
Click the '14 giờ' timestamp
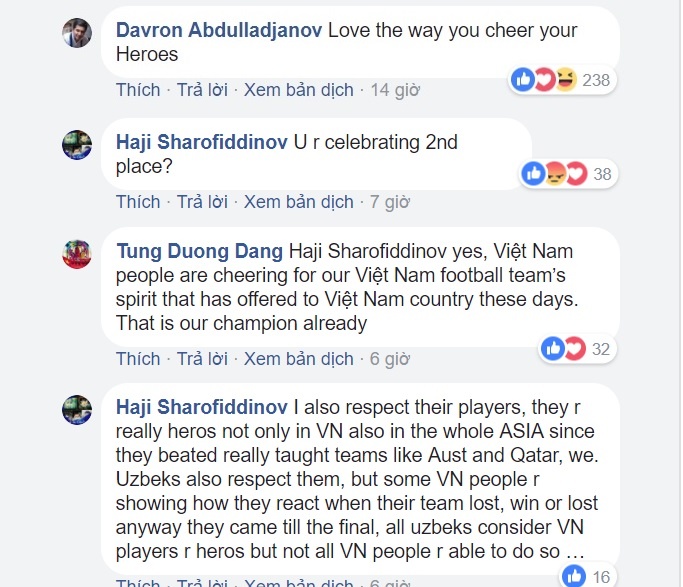tap(393, 90)
